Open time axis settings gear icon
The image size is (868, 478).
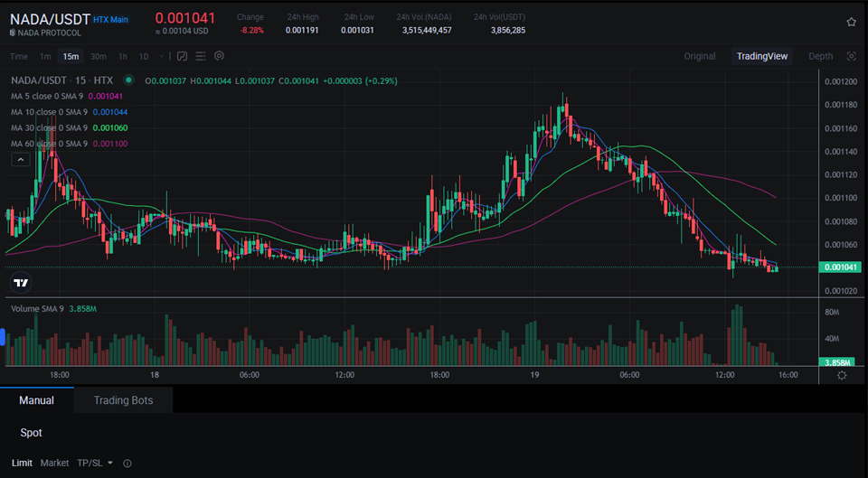842,375
